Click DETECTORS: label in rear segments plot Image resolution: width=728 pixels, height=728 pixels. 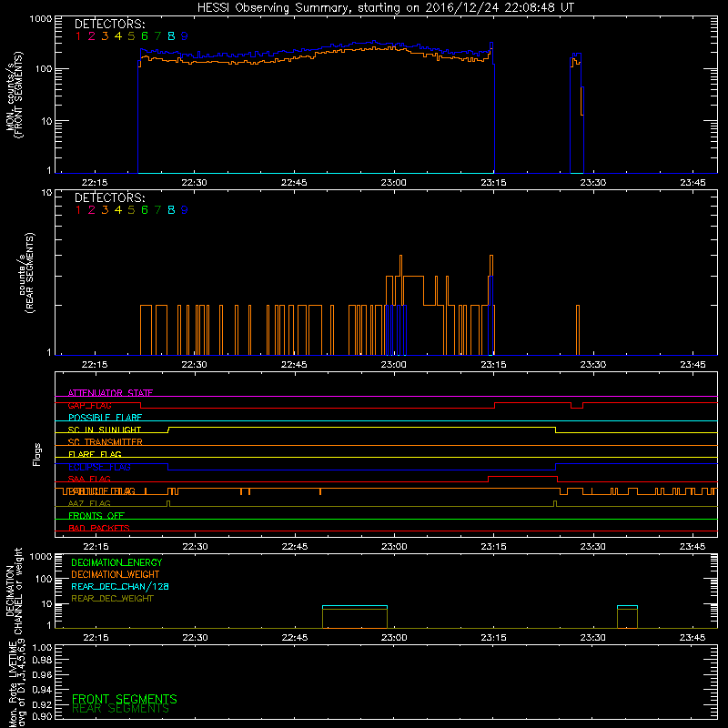pos(110,197)
